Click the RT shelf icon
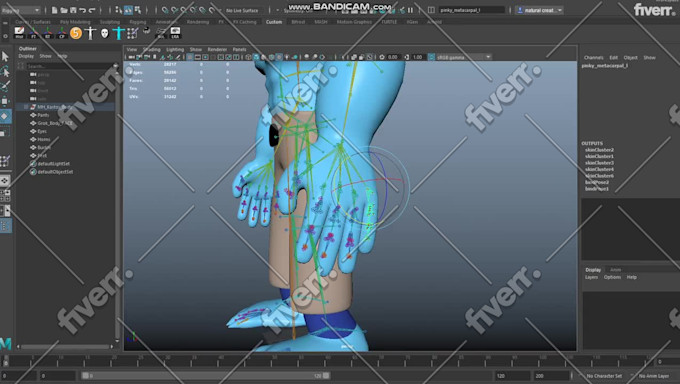This screenshot has height=384, width=680. [x=48, y=33]
